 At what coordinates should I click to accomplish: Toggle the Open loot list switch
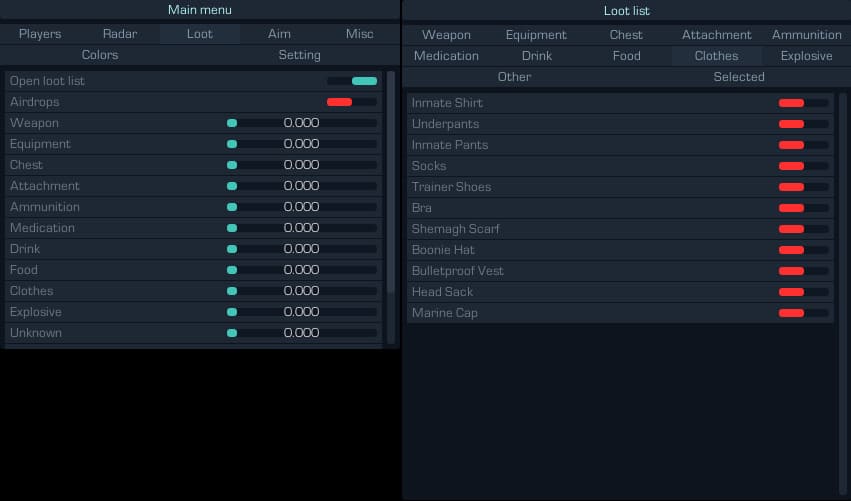(352, 81)
